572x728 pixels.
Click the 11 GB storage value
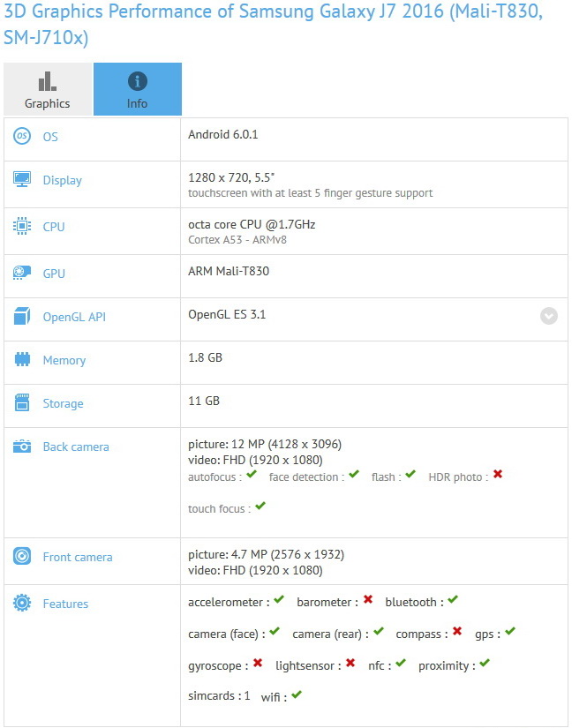[204, 402]
